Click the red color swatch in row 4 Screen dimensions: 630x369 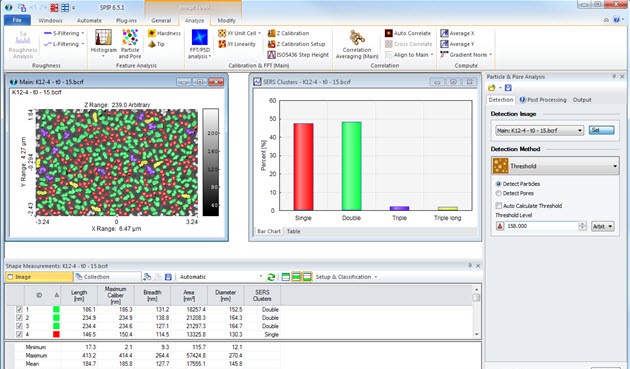point(56,334)
